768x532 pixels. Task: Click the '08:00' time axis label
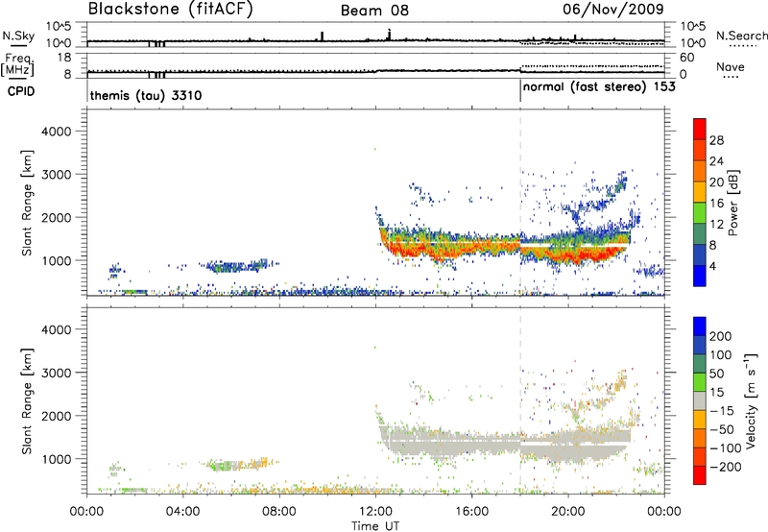(x=279, y=512)
